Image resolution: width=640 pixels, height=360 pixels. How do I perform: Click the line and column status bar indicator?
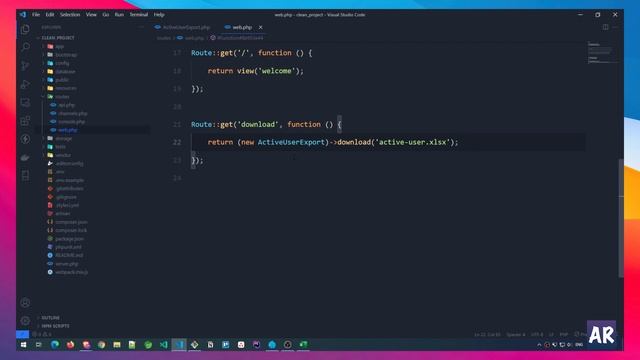click(487, 335)
